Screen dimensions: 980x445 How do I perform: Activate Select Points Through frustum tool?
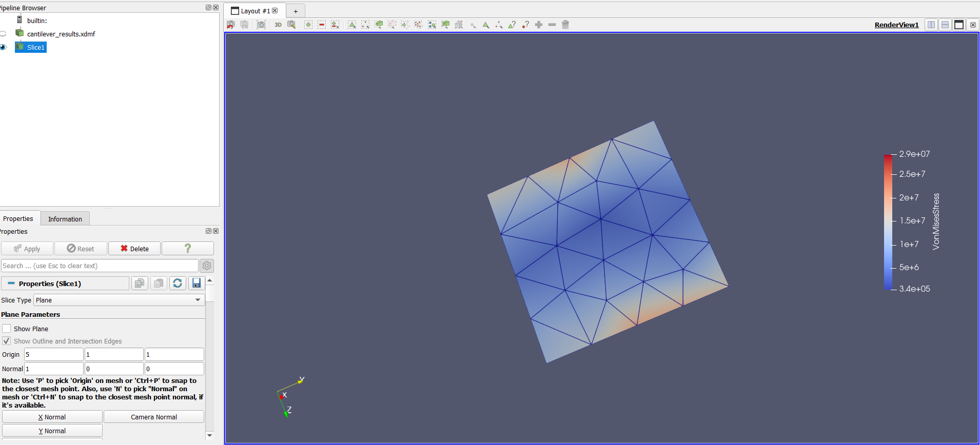[x=392, y=25]
